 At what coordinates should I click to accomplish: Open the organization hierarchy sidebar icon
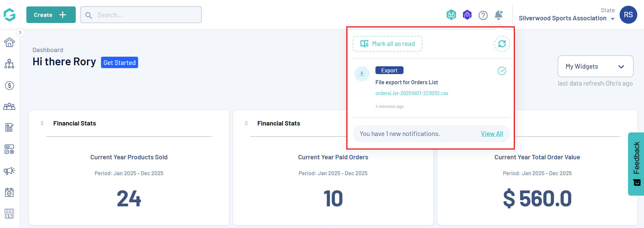tap(9, 64)
